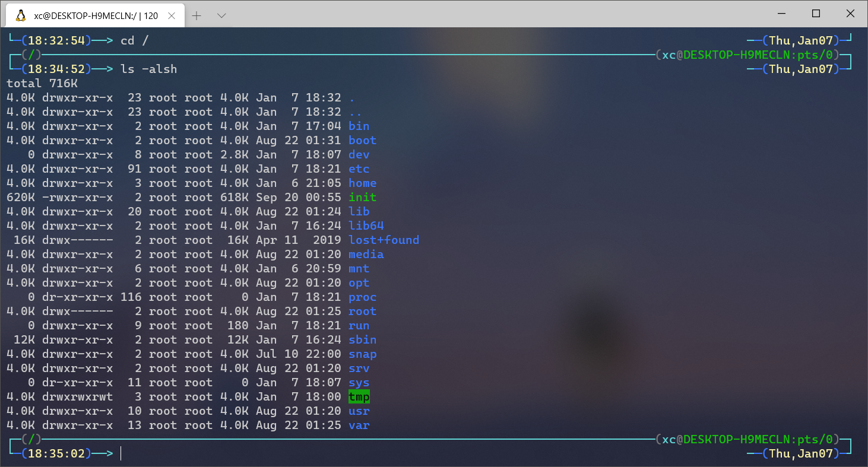Click link count '91' on etc row
Viewport: 868px width, 467px height.
[134, 169]
